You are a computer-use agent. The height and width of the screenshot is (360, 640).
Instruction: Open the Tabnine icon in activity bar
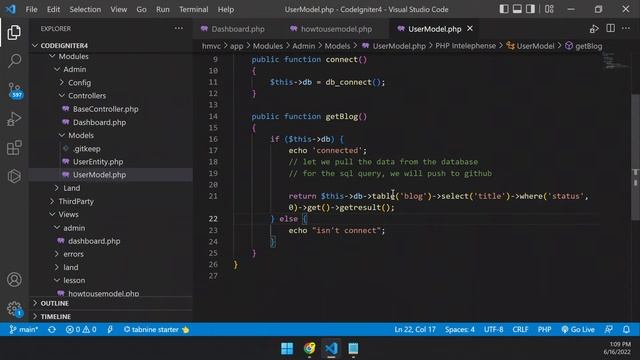pyautogui.click(x=14, y=176)
